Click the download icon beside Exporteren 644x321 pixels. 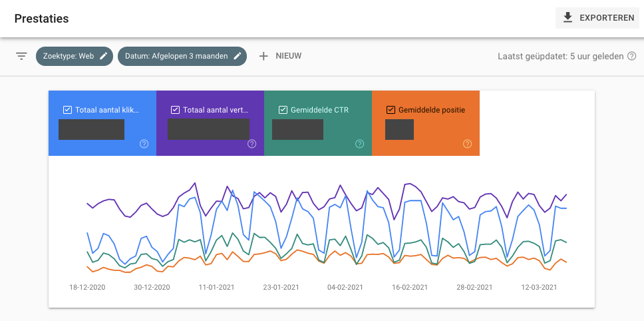(x=567, y=18)
